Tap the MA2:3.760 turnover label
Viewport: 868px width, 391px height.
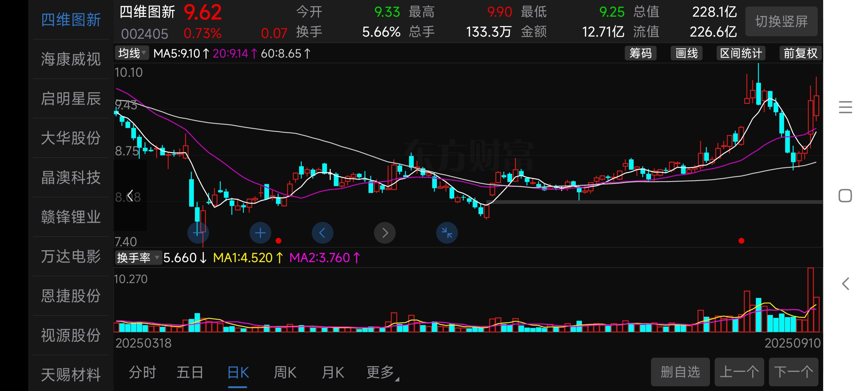coord(324,258)
